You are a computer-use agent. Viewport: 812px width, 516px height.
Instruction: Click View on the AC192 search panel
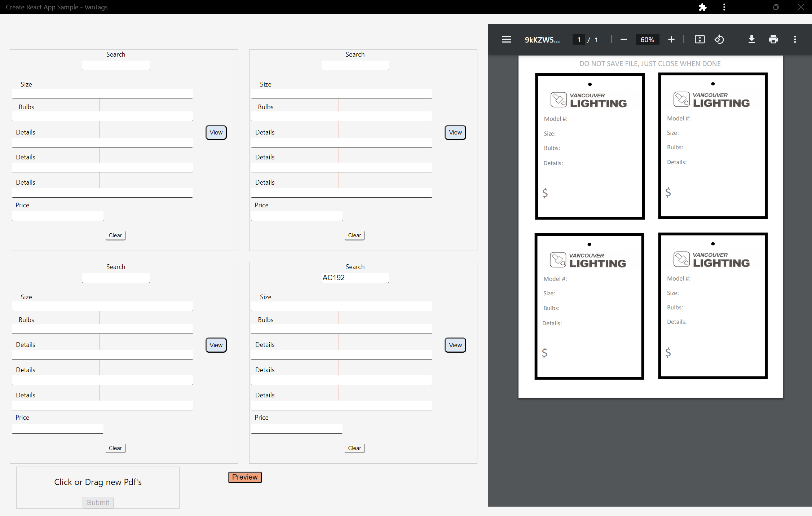(455, 345)
